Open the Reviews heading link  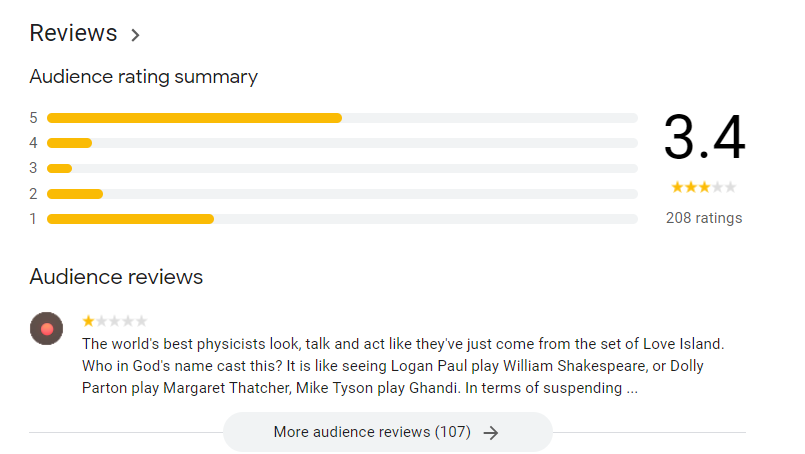coord(73,33)
